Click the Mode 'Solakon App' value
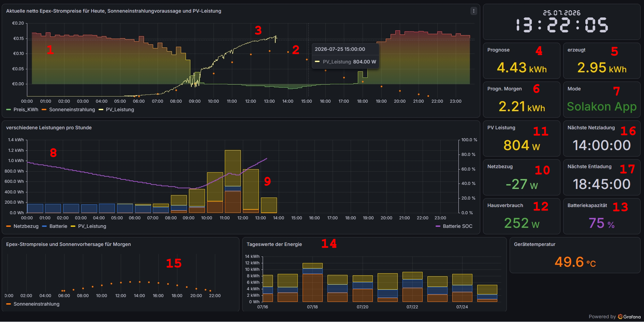Image resolution: width=644 pixels, height=322 pixels. pos(602,107)
